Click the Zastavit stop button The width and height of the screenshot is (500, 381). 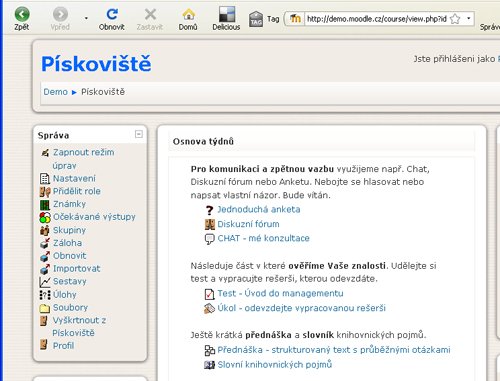coord(150,19)
